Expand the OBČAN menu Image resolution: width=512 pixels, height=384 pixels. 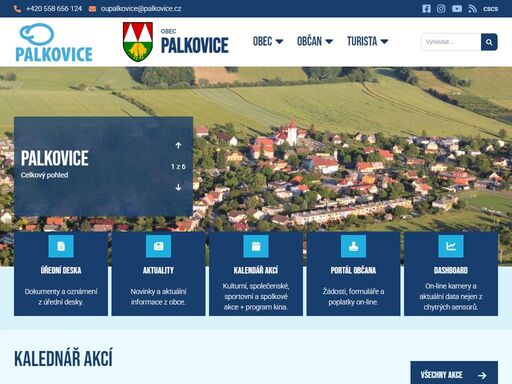(x=315, y=41)
